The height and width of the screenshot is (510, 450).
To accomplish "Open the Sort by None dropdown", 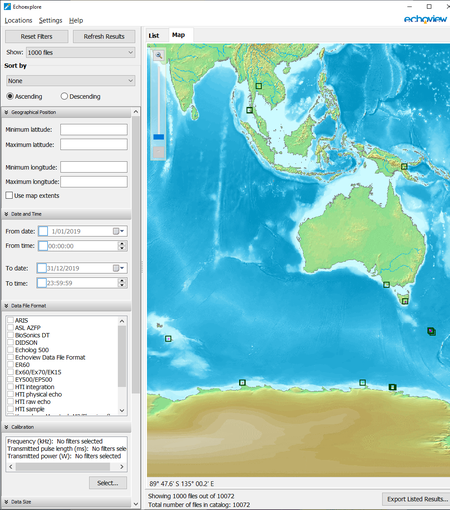I will pyautogui.click(x=70, y=81).
